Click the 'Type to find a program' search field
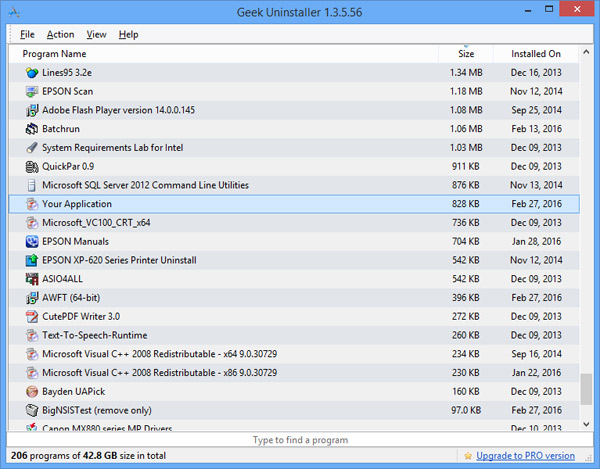 300,440
